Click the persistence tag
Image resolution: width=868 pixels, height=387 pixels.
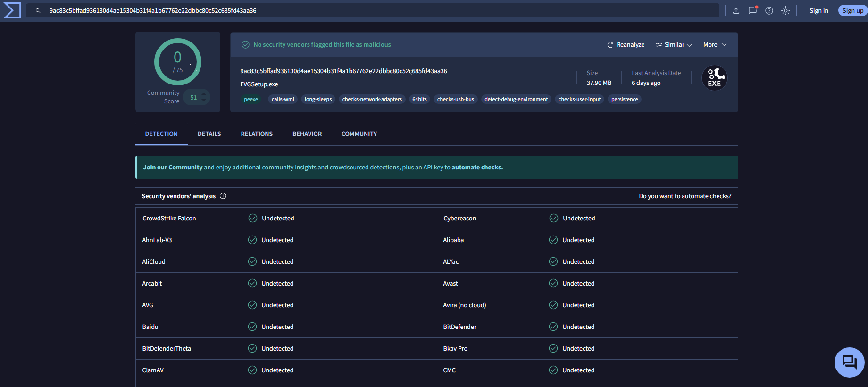pos(625,99)
